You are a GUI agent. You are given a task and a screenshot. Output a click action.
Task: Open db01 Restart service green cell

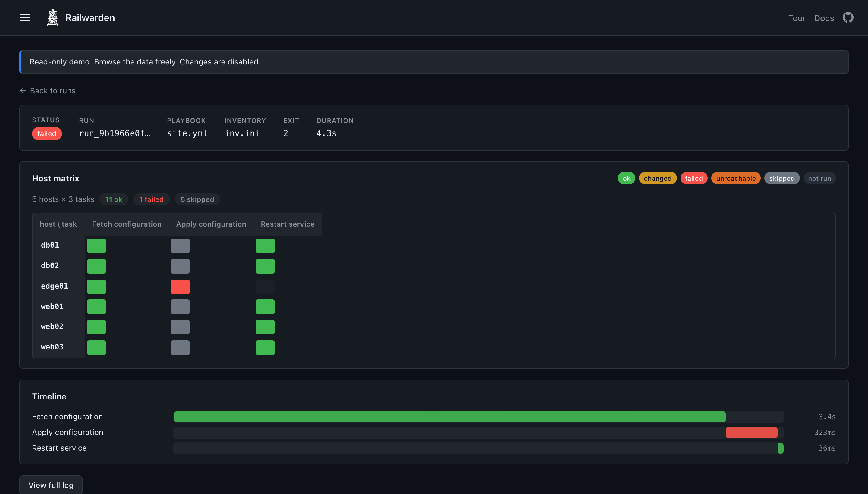pyautogui.click(x=265, y=245)
